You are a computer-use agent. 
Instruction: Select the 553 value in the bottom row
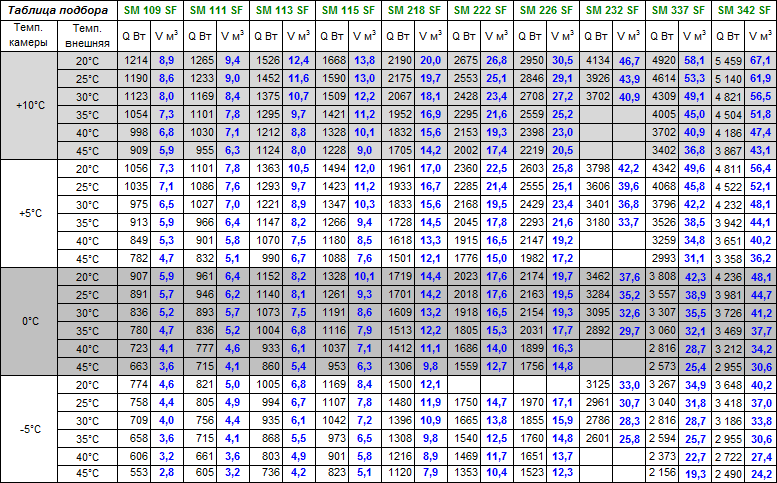137,473
